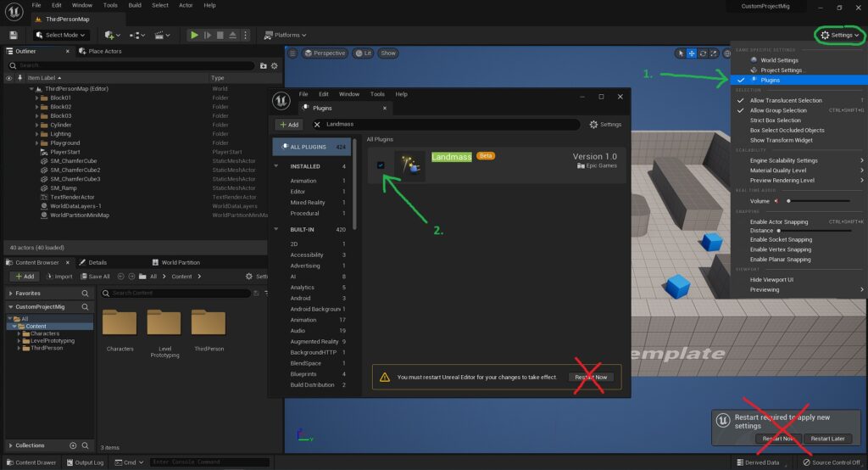
Task: Expand the Playground folder in Outliner
Action: point(37,143)
